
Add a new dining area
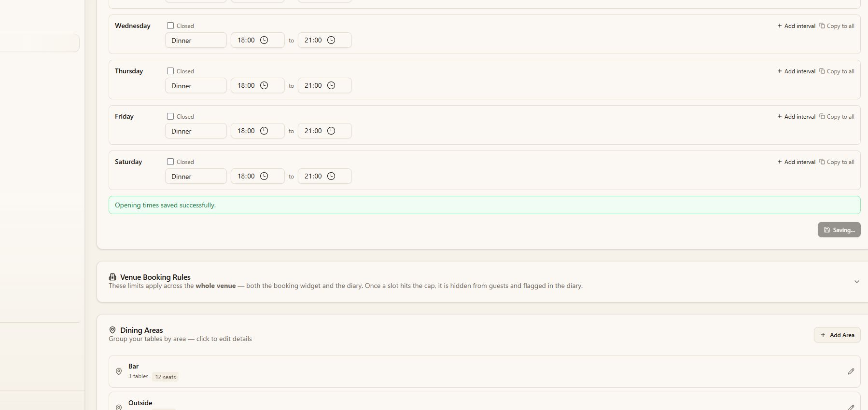(x=837, y=335)
